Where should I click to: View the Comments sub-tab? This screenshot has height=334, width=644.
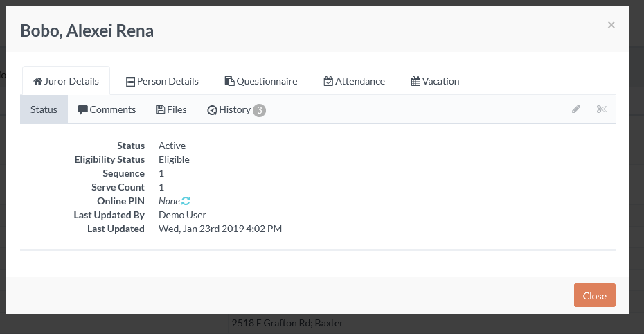point(107,109)
